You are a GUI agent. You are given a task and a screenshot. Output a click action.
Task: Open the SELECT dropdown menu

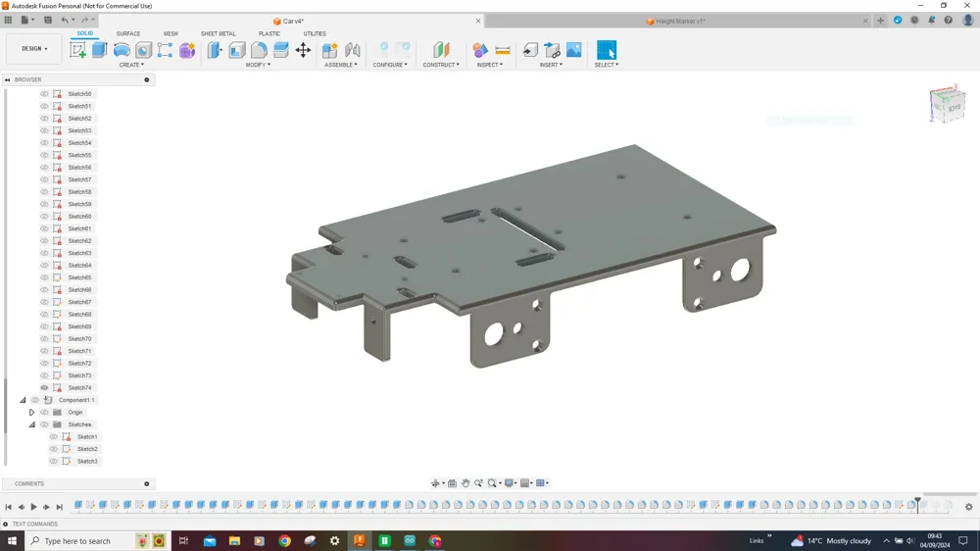tap(607, 65)
